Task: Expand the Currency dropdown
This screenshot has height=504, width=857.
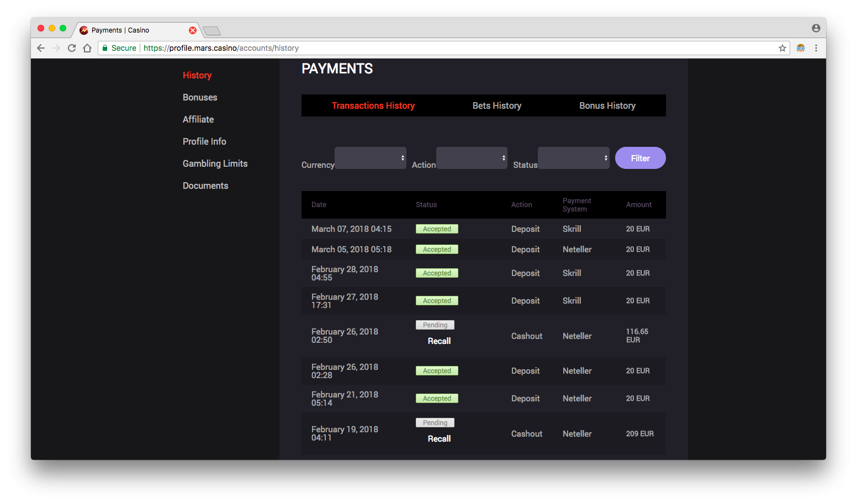Action: tap(371, 158)
